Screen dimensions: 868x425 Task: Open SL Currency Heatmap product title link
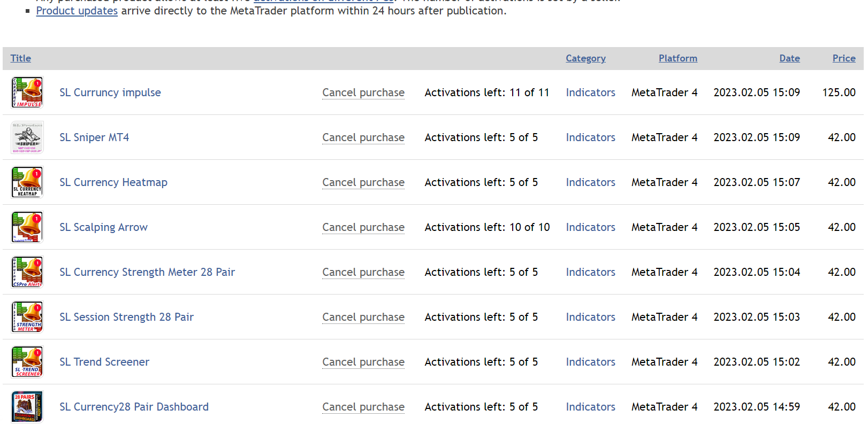(x=113, y=182)
